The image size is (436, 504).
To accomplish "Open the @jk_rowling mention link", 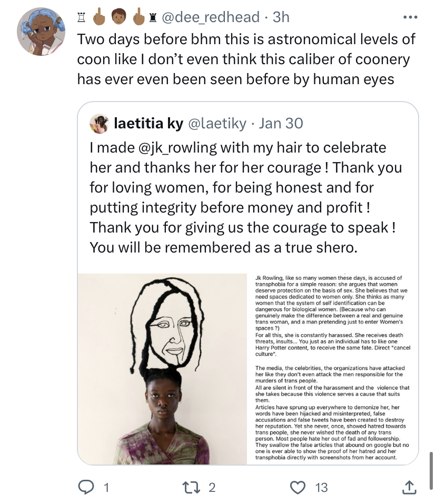I will pos(177,148).
